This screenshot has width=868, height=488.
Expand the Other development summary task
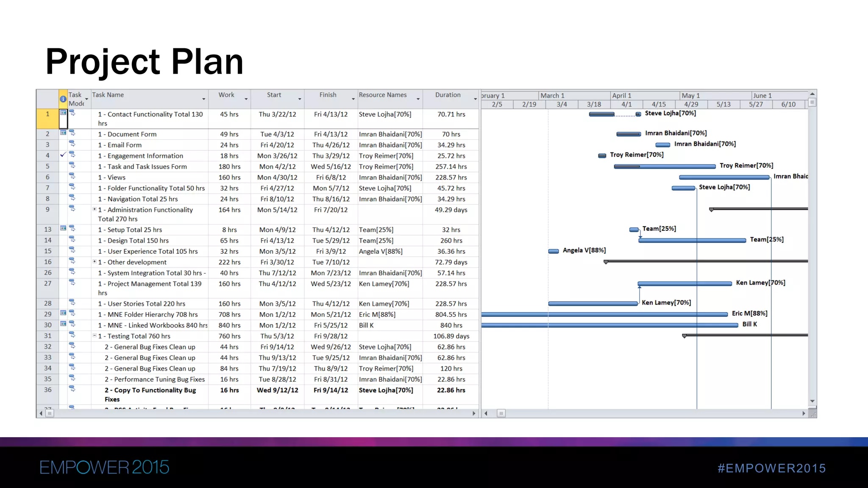click(x=95, y=262)
